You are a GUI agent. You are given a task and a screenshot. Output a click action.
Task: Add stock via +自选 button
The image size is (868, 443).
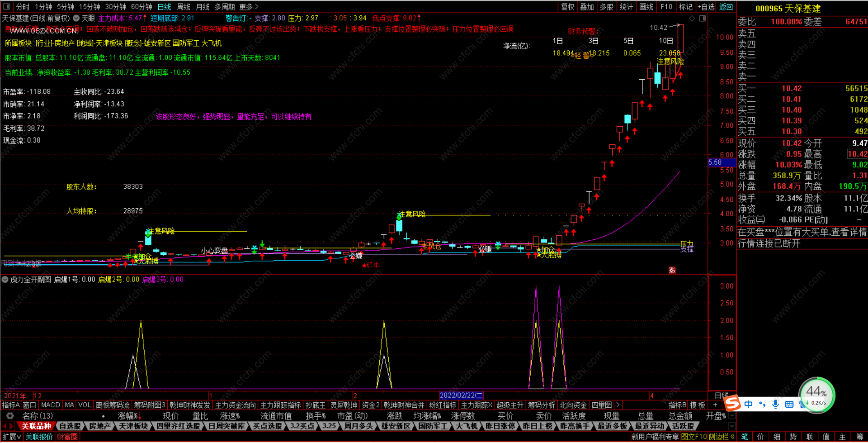click(x=706, y=7)
